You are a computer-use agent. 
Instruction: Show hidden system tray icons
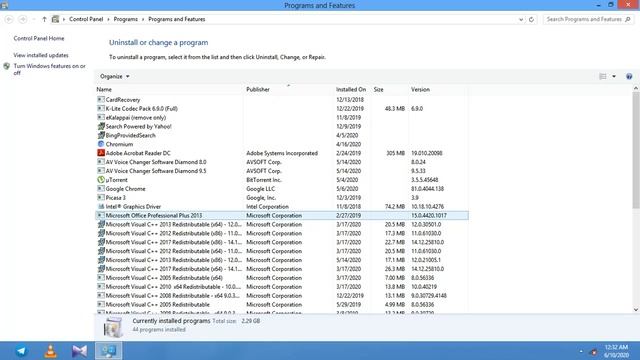(x=581, y=351)
